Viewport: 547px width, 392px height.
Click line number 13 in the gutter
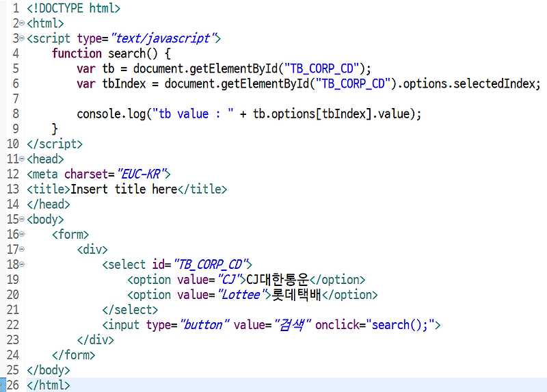pyautogui.click(x=13, y=190)
